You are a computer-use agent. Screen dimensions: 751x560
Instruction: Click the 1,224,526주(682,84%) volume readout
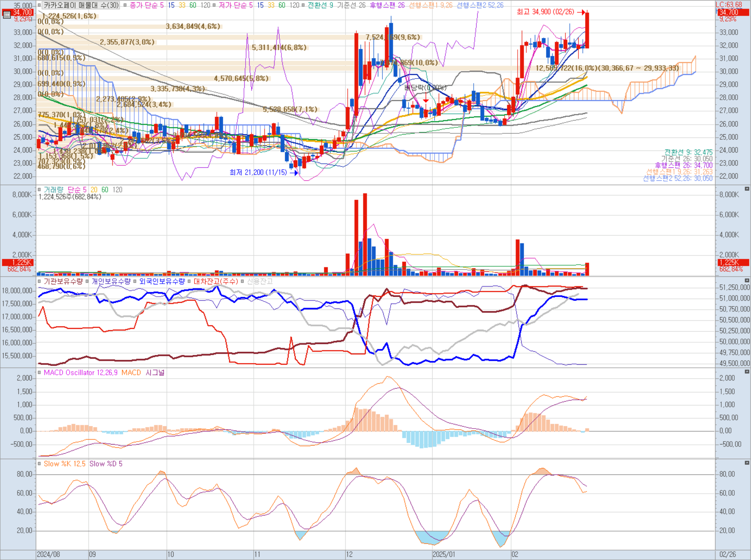tap(70, 197)
